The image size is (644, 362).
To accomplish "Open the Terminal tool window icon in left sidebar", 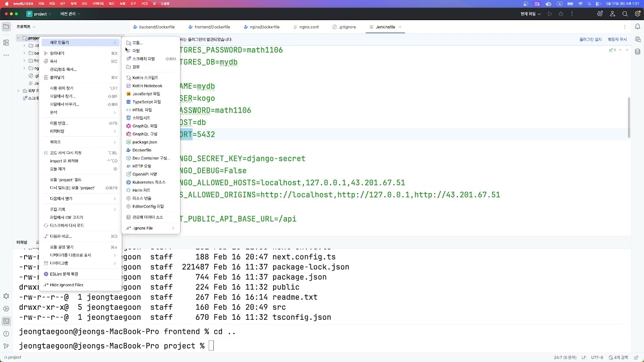I will click(6, 321).
